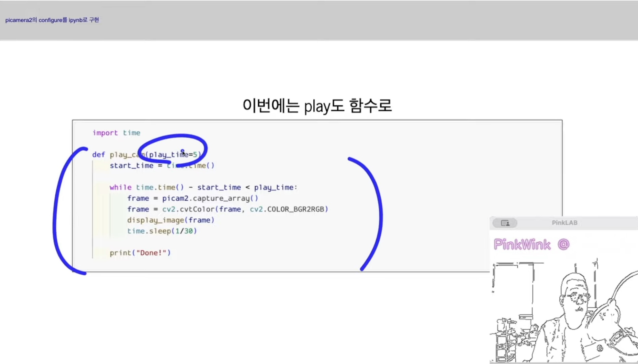Click the 'import time' code line
The height and width of the screenshot is (364, 638).
click(116, 133)
